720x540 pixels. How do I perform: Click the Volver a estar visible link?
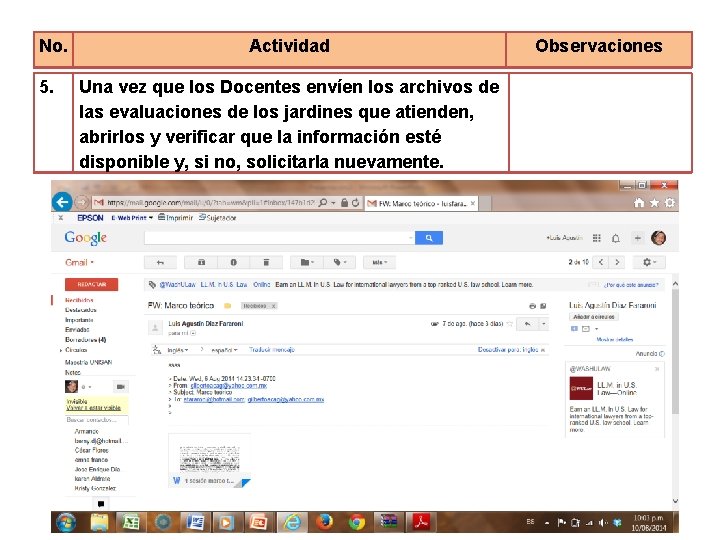pyautogui.click(x=94, y=408)
